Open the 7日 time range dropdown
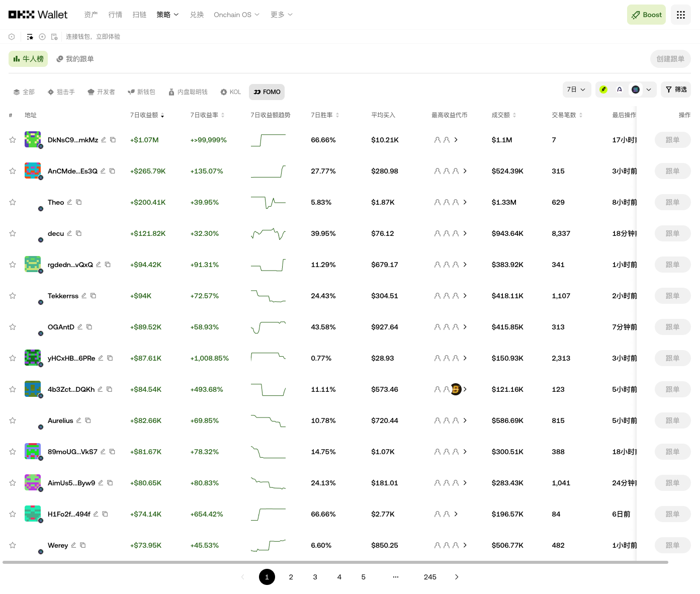This screenshot has width=700, height=594. coord(577,90)
